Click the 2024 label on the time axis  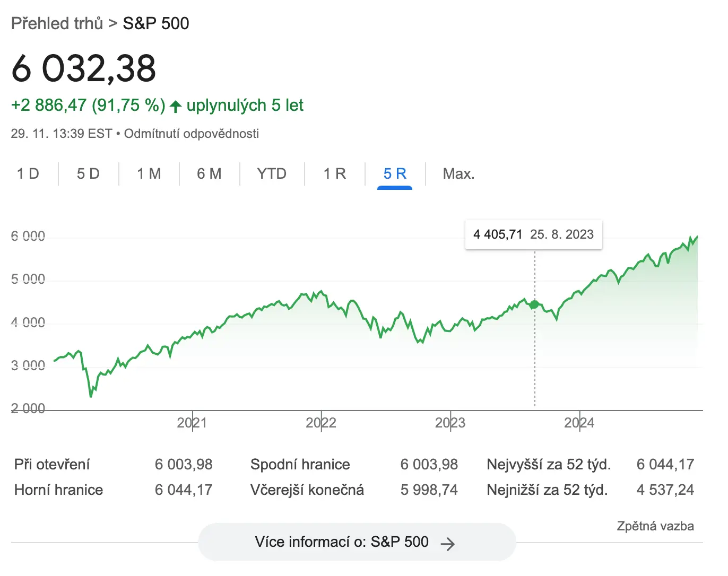pyautogui.click(x=579, y=423)
